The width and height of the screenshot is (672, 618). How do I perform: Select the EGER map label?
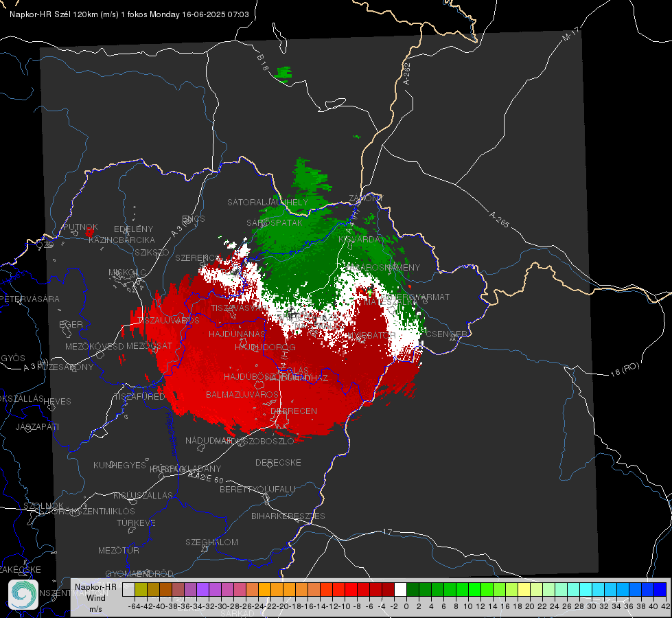71,324
